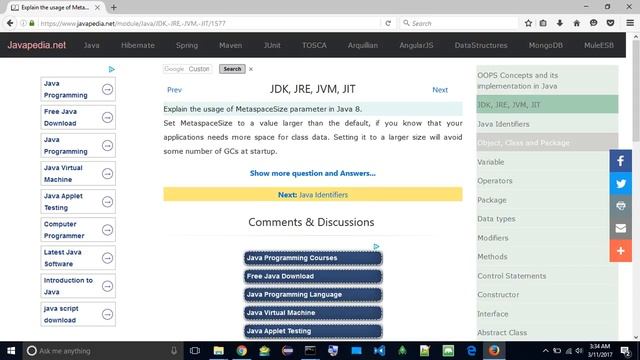Click the Firefox back arrow button
The image size is (640, 360).
coord(10,23)
